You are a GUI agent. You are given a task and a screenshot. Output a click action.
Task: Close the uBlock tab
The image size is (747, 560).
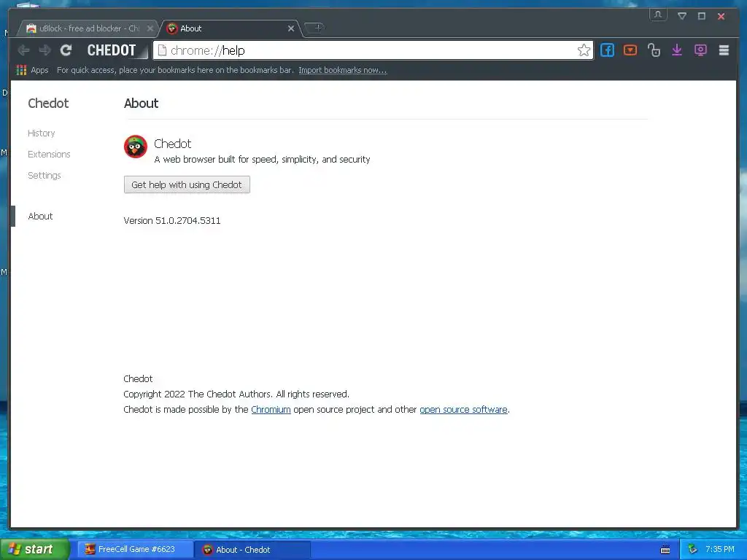pyautogui.click(x=150, y=28)
